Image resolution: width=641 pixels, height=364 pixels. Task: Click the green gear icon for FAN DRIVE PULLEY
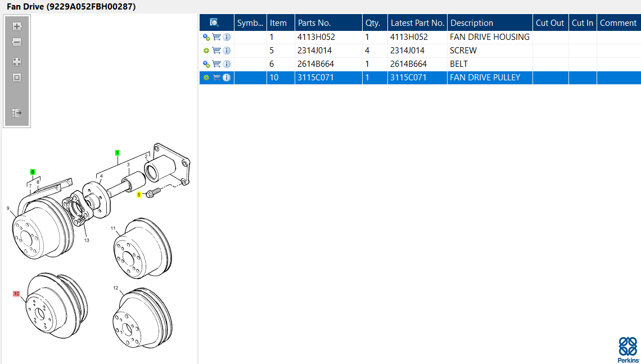click(206, 78)
